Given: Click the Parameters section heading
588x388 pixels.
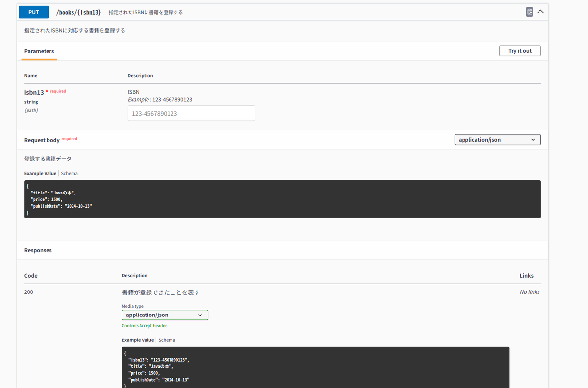Looking at the screenshot, I should [39, 51].
